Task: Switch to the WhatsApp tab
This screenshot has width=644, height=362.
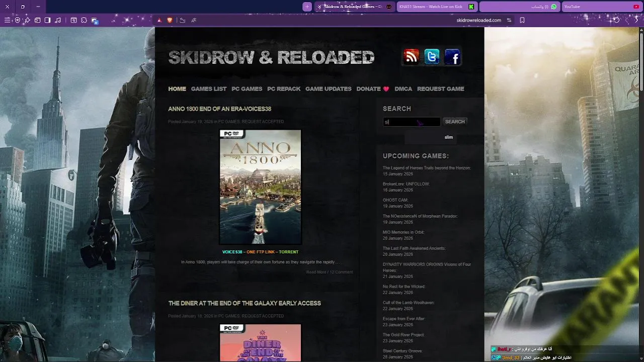Action: (519, 7)
